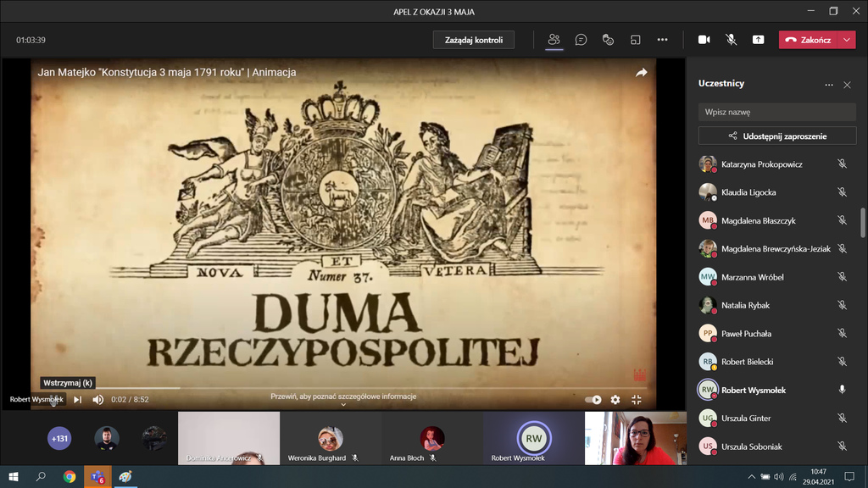This screenshot has height=488, width=868.
Task: Click Weronika Burghard participant tile
Action: pyautogui.click(x=331, y=438)
